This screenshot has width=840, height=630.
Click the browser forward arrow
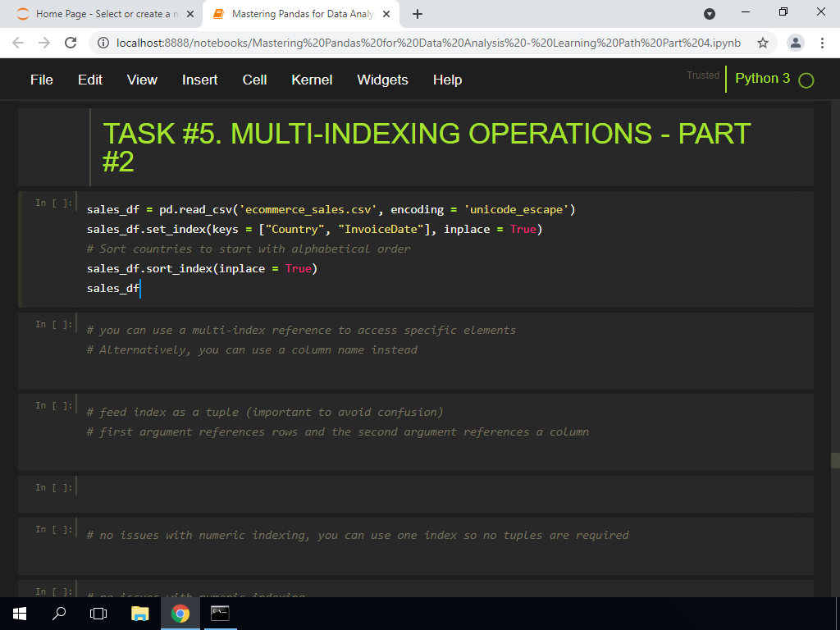point(43,43)
